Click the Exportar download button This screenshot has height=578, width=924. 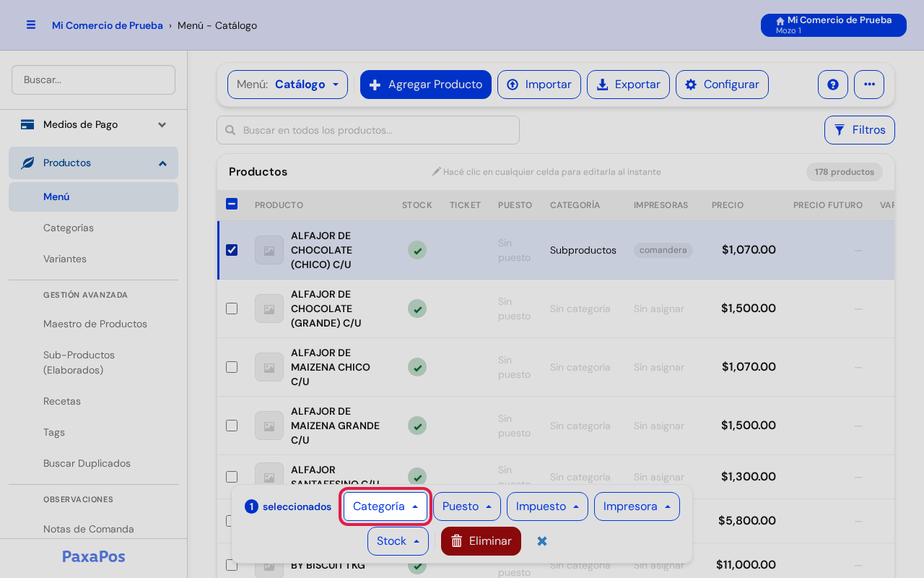click(x=628, y=85)
